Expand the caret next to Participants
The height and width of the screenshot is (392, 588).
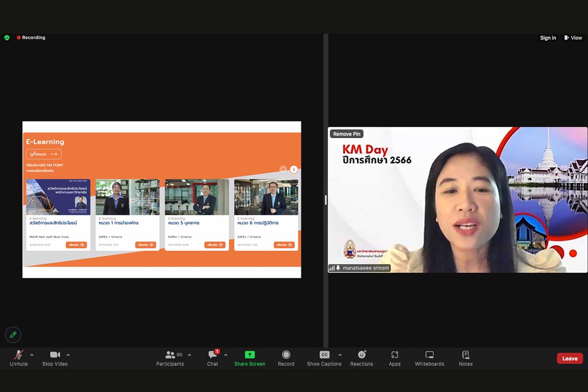click(190, 355)
